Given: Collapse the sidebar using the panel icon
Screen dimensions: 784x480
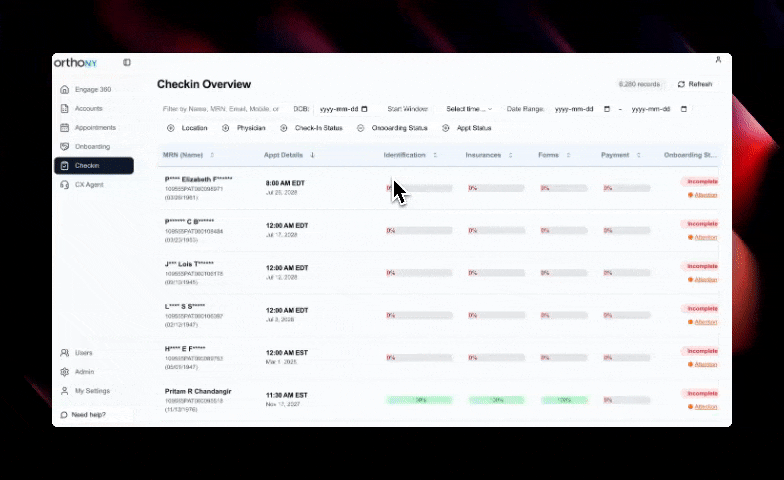Looking at the screenshot, I should [x=127, y=62].
